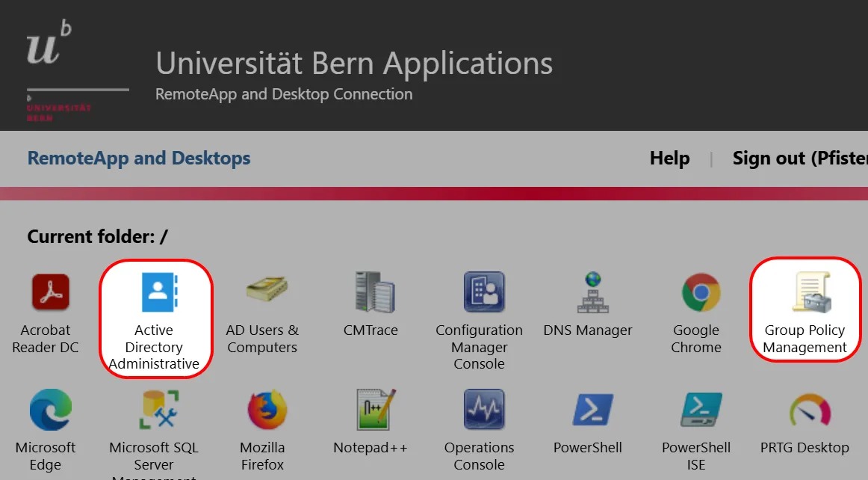
Task: Launch the blue PowerShell icon
Action: click(x=592, y=410)
